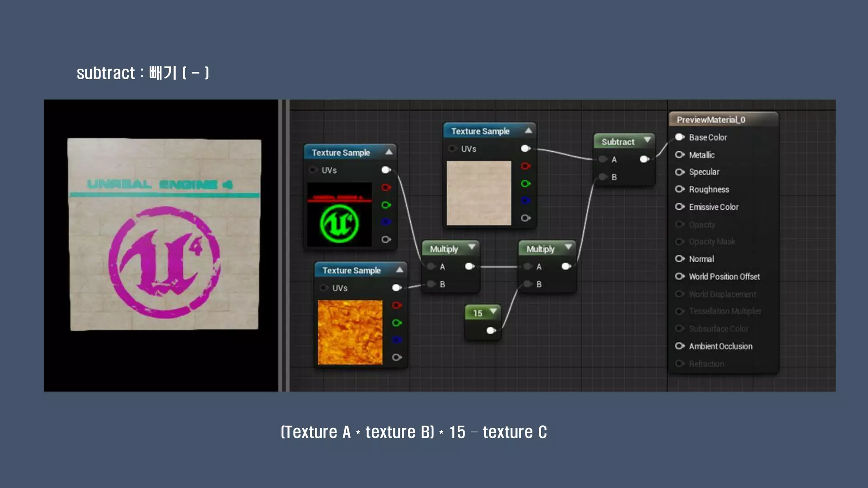Select the Subtract node header

[624, 141]
